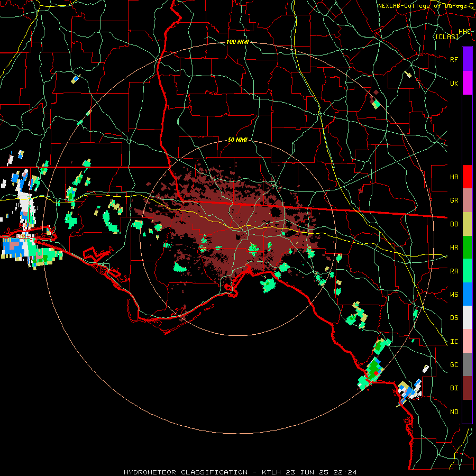Click the '50 NMI' range ring label
This screenshot has width=476, height=476.
(x=237, y=140)
